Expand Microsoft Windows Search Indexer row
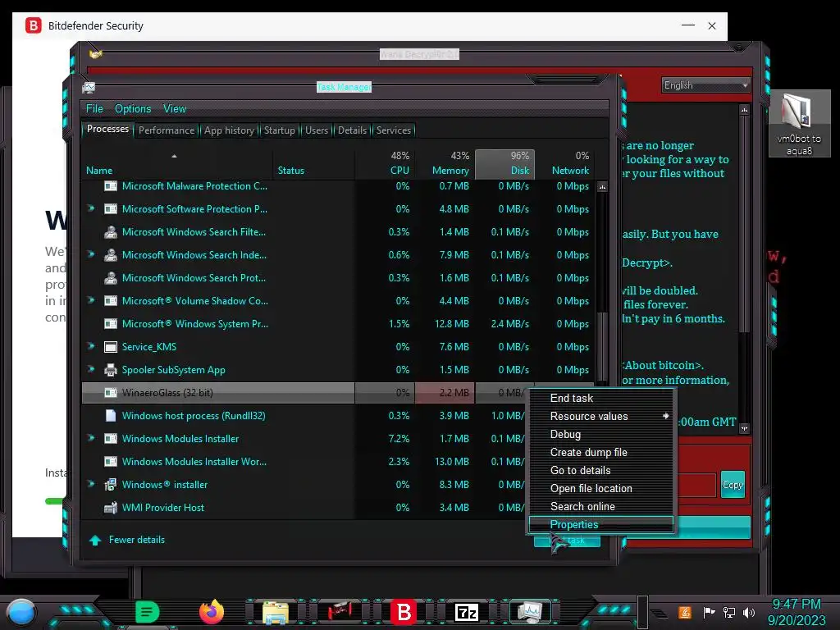The height and width of the screenshot is (630, 840). [x=91, y=254]
